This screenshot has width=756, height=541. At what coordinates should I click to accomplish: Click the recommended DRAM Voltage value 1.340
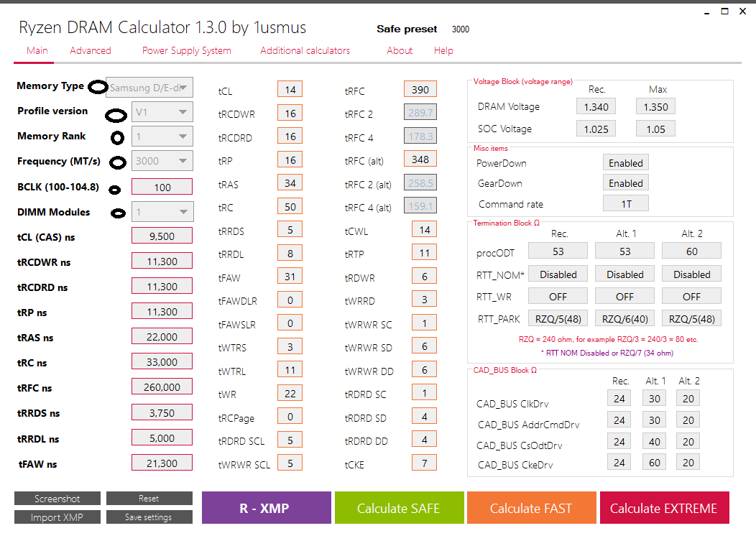pos(596,106)
